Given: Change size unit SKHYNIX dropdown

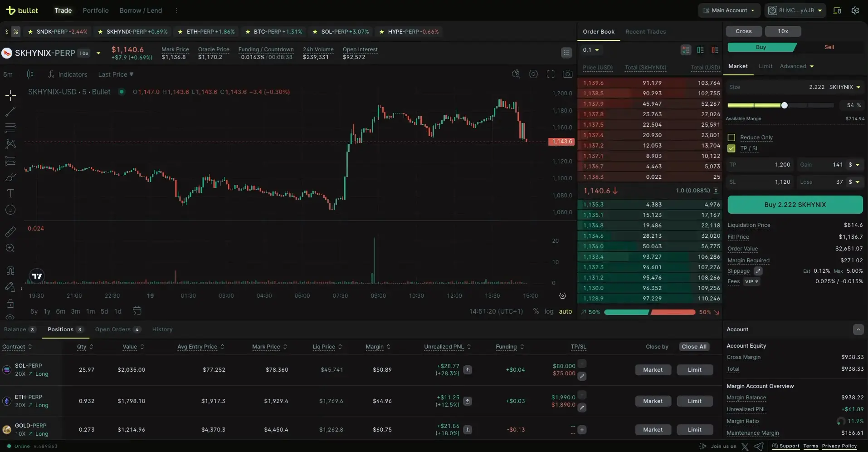Looking at the screenshot, I should click(844, 87).
